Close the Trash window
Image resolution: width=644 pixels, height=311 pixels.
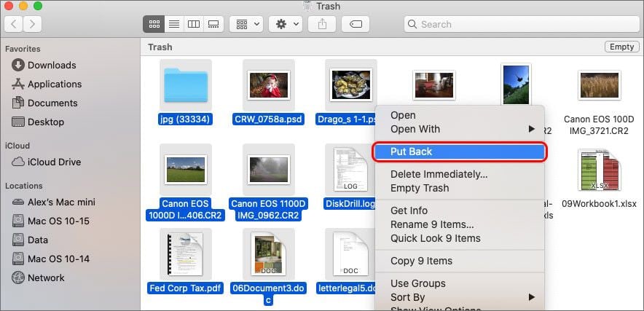(9, 6)
